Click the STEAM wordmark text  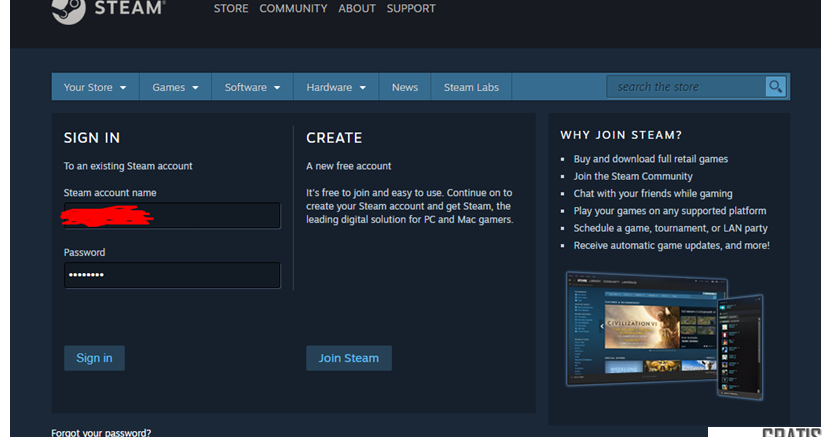(129, 8)
